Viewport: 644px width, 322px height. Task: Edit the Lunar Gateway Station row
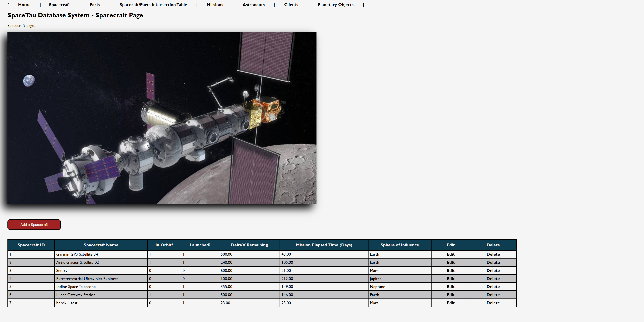click(x=451, y=295)
